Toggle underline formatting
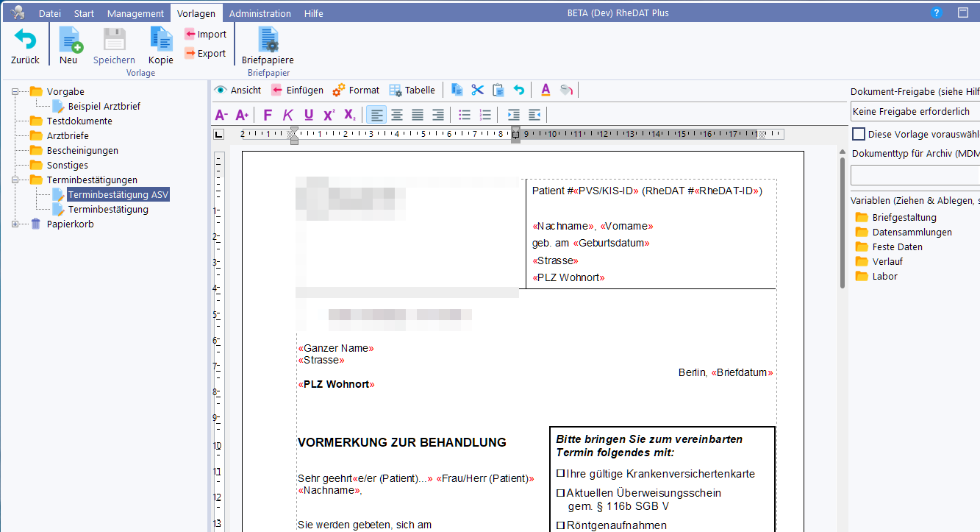The width and height of the screenshot is (980, 532). click(308, 115)
